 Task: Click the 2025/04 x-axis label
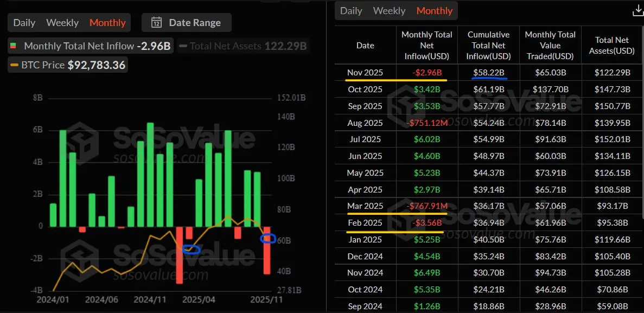199,300
